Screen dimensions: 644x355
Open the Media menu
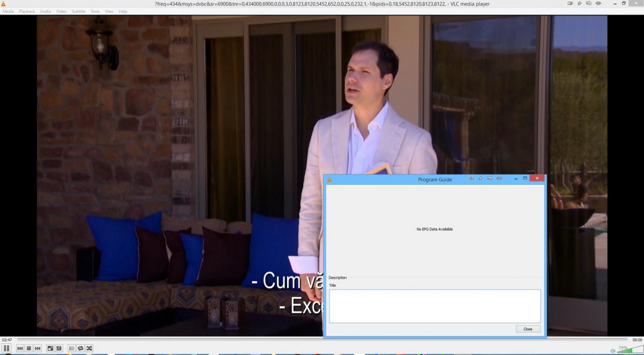[8, 11]
